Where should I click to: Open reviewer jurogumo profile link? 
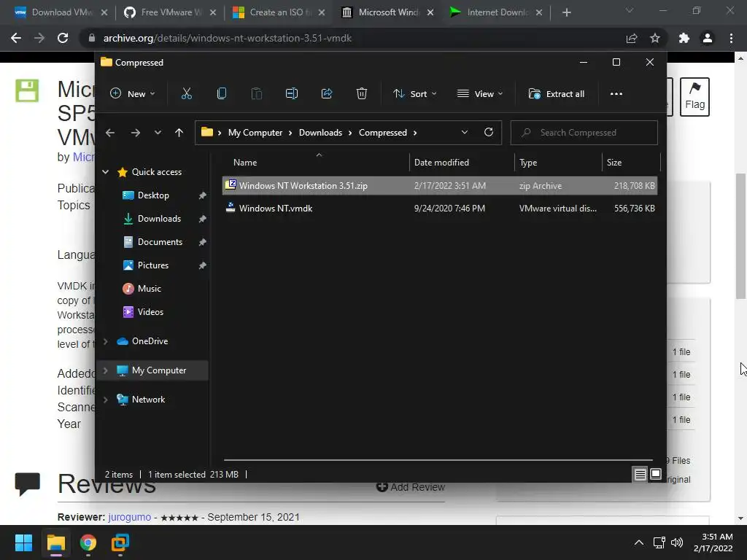129,517
